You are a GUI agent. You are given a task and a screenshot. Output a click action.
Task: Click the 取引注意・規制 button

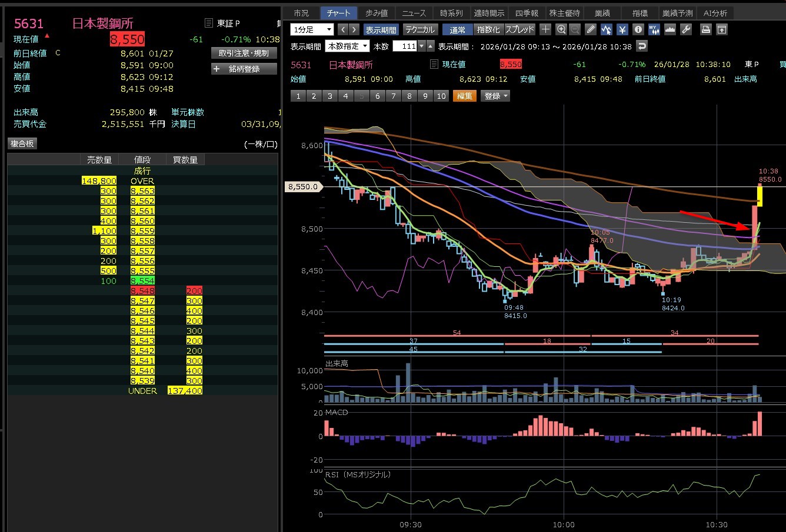pyautogui.click(x=244, y=53)
